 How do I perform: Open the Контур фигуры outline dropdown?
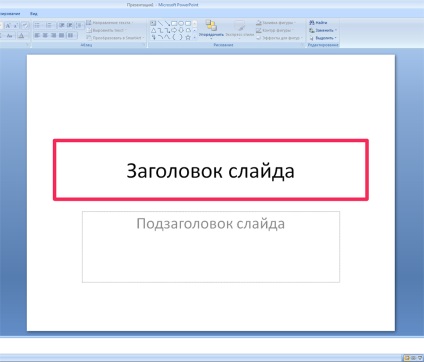(x=275, y=30)
